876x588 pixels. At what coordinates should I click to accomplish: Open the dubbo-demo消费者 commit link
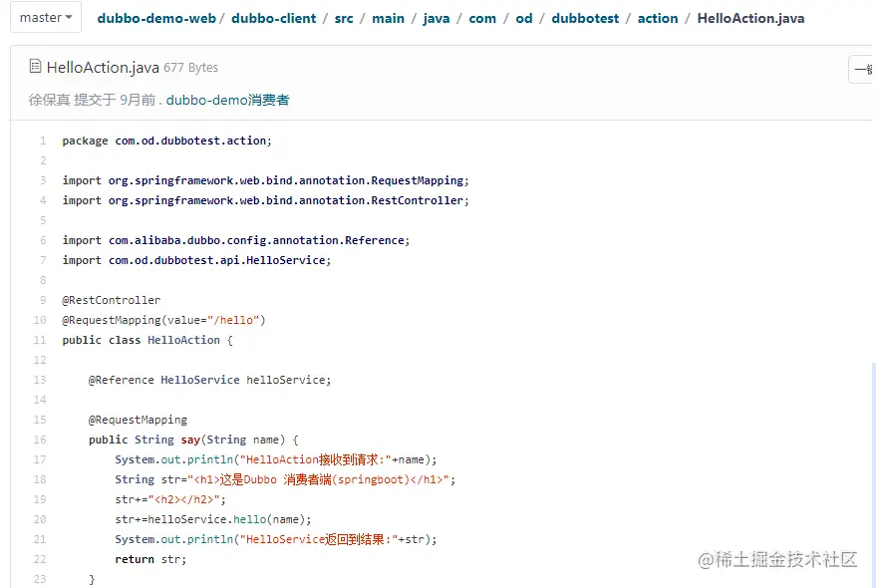227,100
